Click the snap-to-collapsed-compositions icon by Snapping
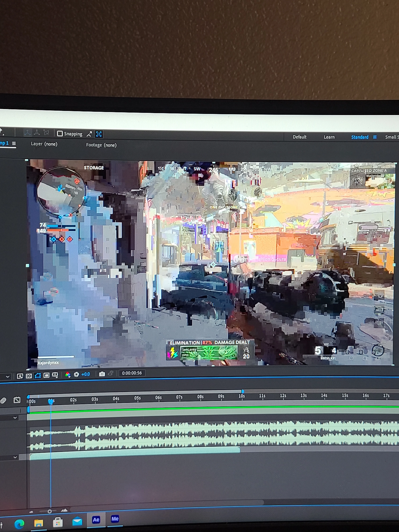399x532 pixels. pos(99,134)
